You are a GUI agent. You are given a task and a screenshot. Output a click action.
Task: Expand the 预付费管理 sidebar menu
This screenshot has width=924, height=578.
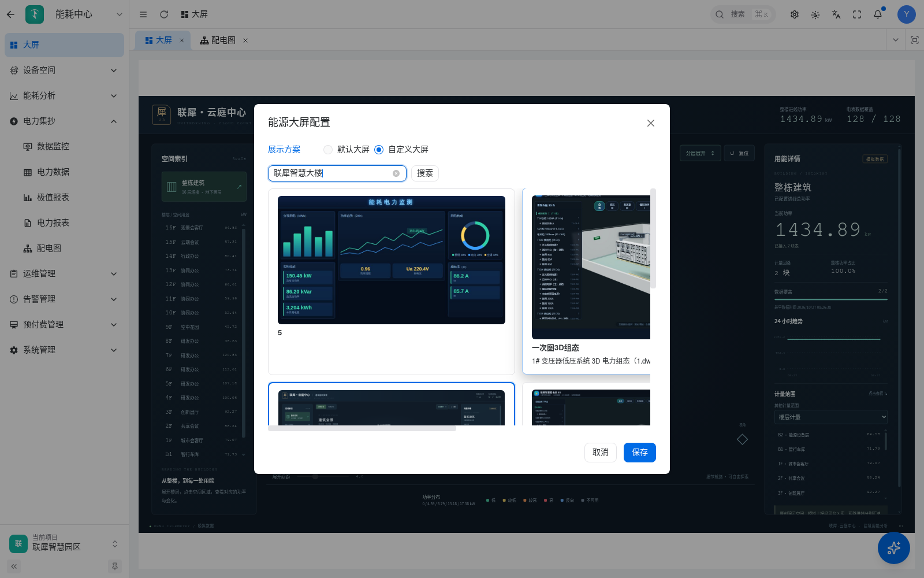pos(64,325)
